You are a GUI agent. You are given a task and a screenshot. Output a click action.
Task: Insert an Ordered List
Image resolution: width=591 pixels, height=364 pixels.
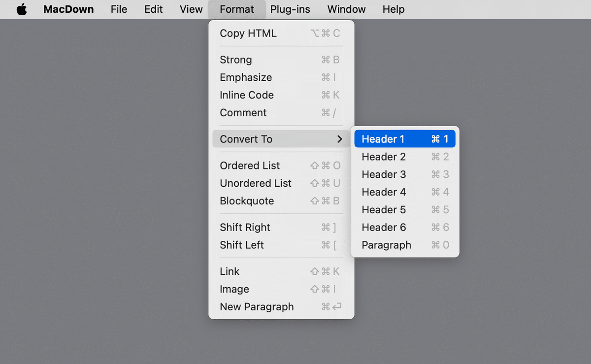point(281,166)
